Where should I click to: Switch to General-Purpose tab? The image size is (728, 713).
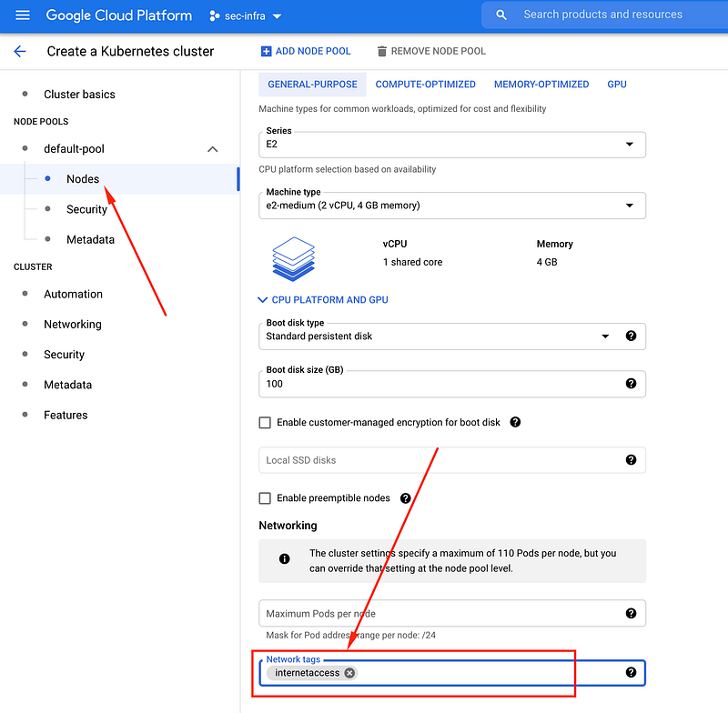(312, 85)
